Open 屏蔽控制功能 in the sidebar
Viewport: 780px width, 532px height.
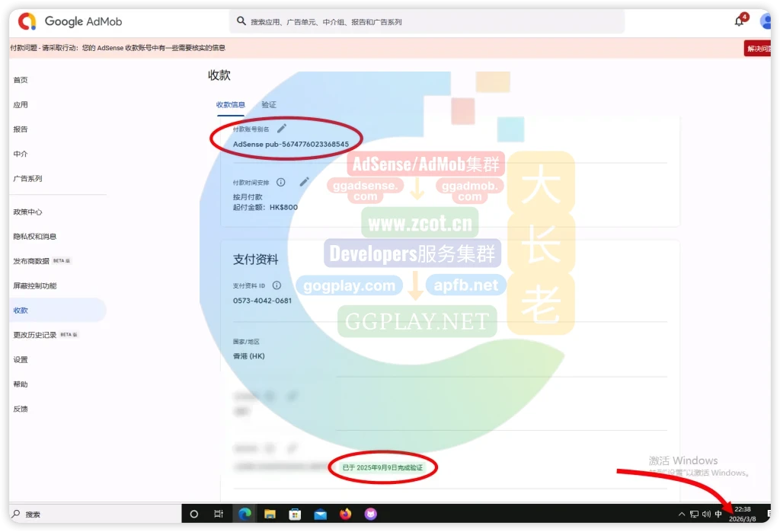point(34,285)
